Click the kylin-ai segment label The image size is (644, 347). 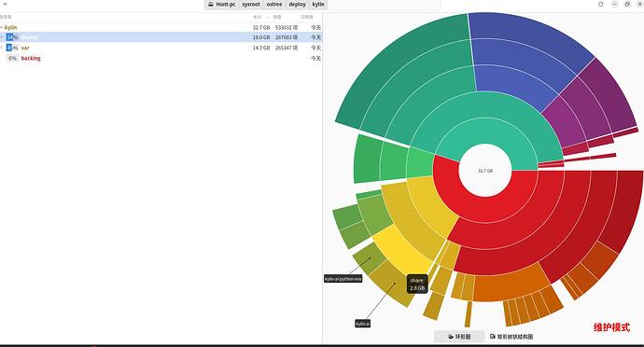click(x=363, y=324)
